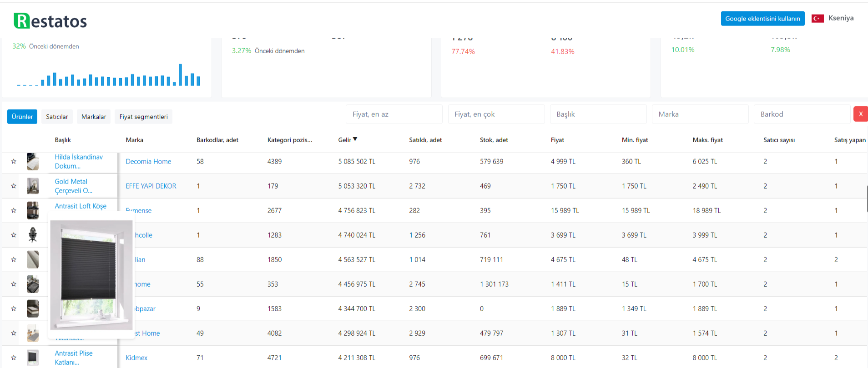The width and height of the screenshot is (868, 368).
Task: Focus the Fiyat, en çok input
Action: (x=496, y=114)
